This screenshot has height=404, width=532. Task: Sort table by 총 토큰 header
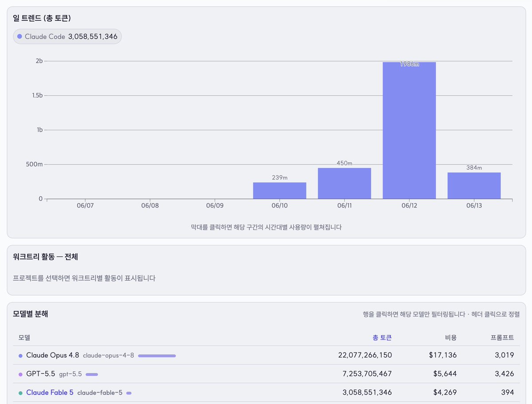(382, 337)
